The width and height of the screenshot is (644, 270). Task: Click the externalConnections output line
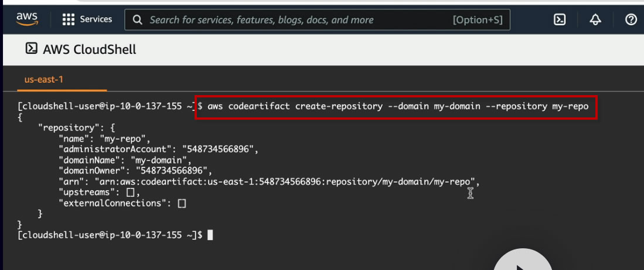point(122,203)
